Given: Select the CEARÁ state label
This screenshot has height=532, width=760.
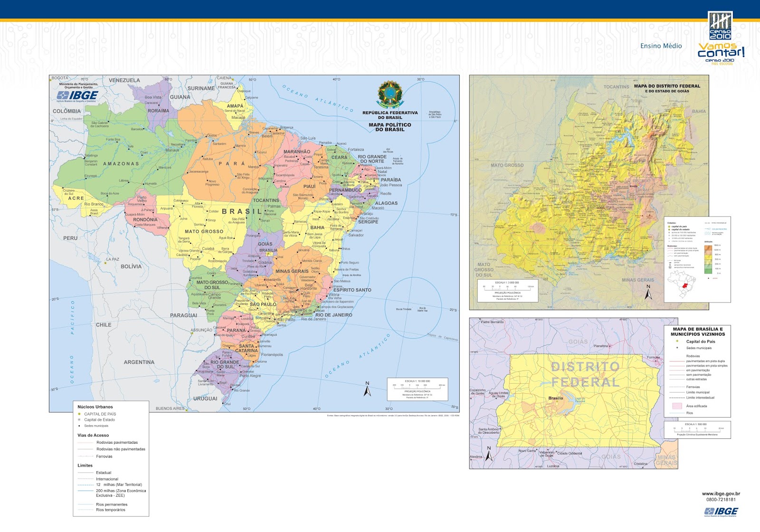Looking at the screenshot, I should point(339,157).
